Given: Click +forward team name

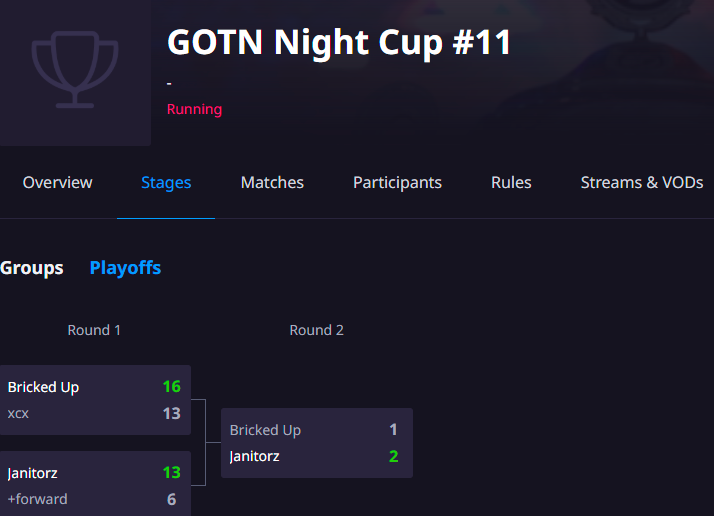Looking at the screenshot, I should [37, 499].
